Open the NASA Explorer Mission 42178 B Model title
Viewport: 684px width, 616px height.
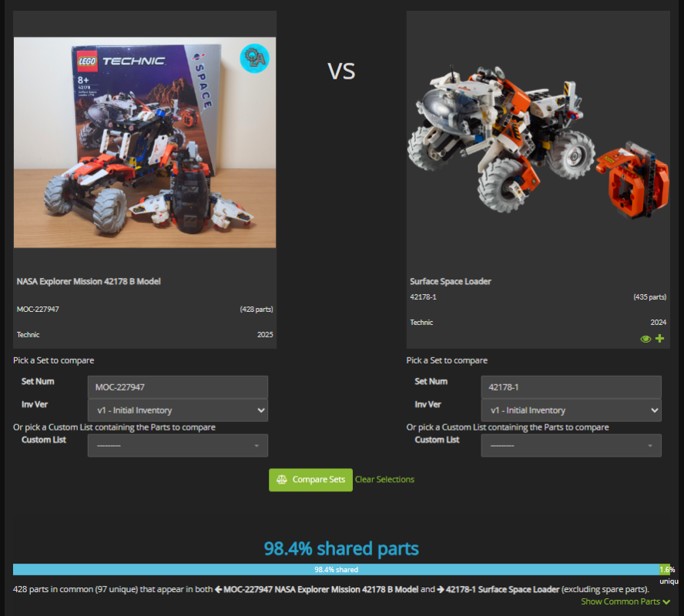89,282
